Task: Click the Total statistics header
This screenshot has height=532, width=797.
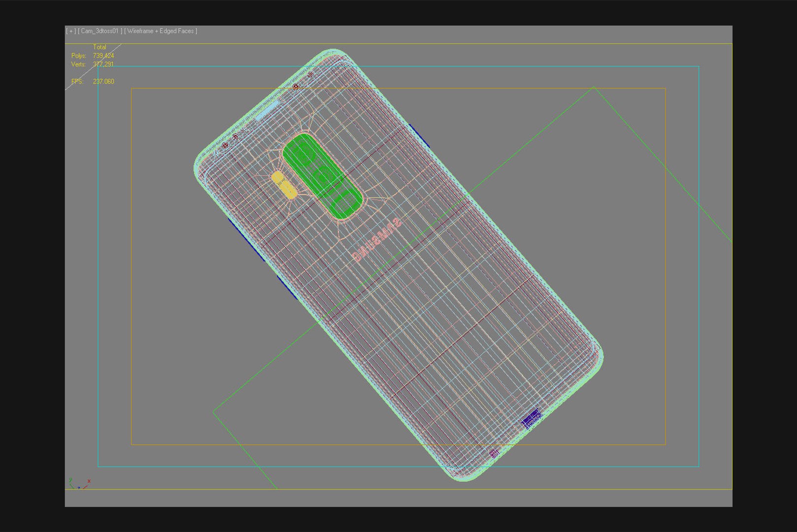Action: tap(100, 47)
